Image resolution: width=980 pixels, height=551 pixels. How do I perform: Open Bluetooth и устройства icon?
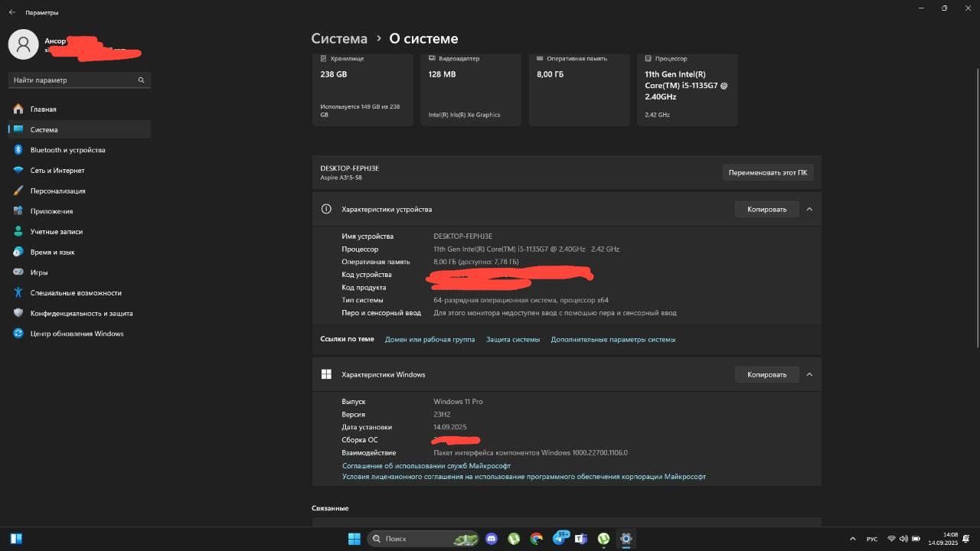pyautogui.click(x=18, y=150)
